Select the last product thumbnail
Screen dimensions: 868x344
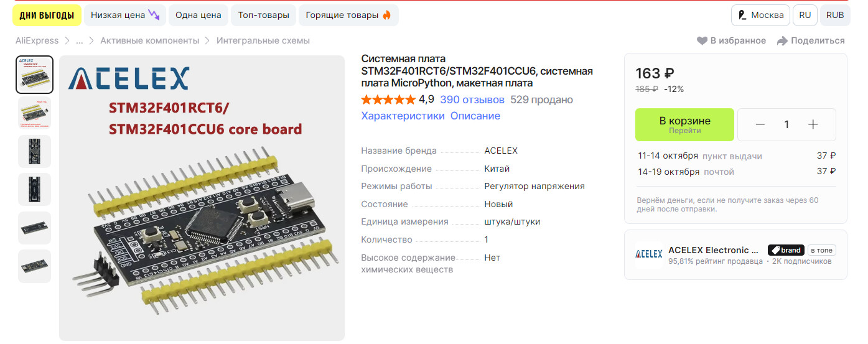click(x=34, y=266)
